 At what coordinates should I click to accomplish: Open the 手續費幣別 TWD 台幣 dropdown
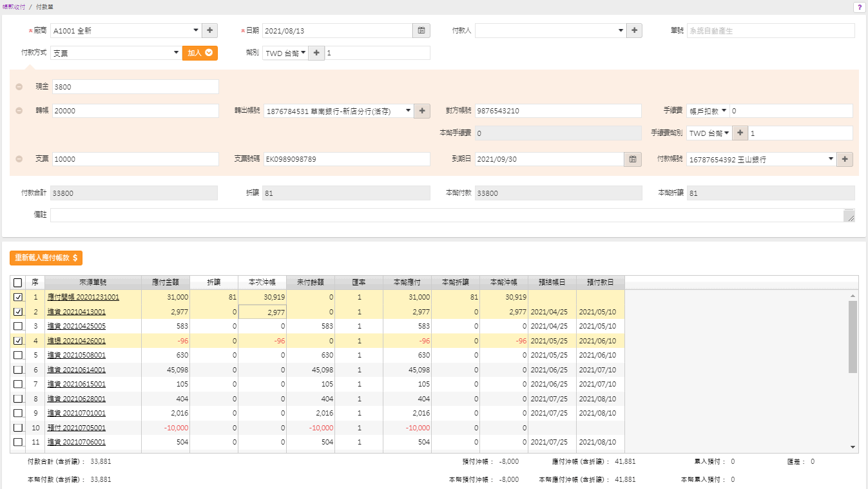pos(709,133)
